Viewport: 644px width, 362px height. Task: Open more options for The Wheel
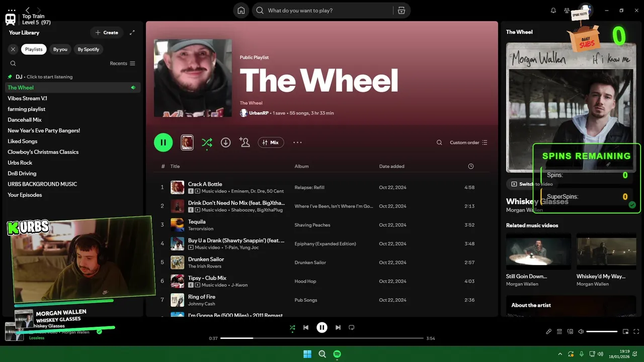[297, 143]
